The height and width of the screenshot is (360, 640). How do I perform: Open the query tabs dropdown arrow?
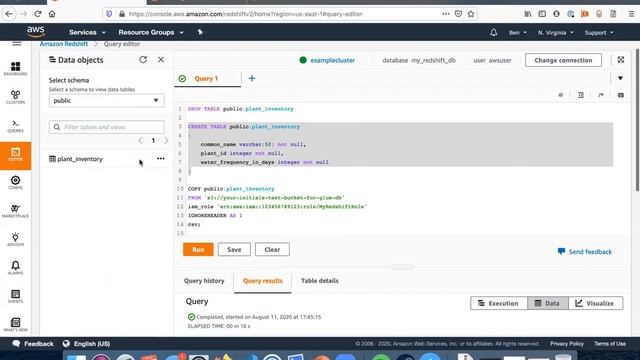[x=620, y=78]
